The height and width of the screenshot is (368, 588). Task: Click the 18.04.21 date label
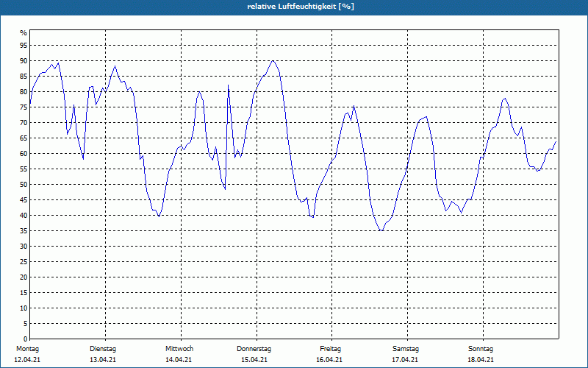(481, 360)
